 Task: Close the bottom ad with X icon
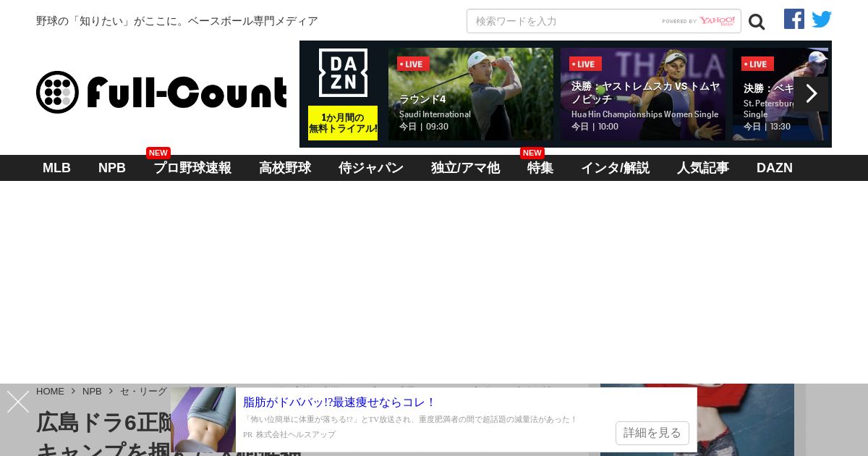[18, 402]
